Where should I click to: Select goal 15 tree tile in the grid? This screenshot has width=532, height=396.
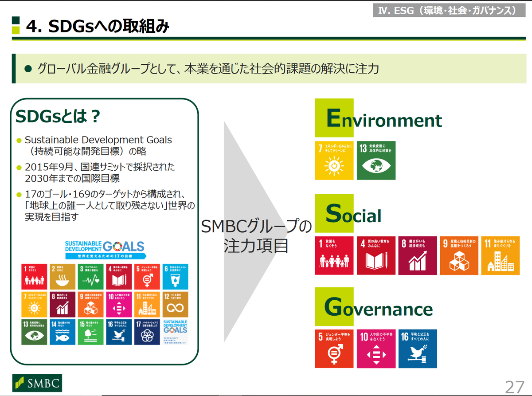click(x=90, y=332)
